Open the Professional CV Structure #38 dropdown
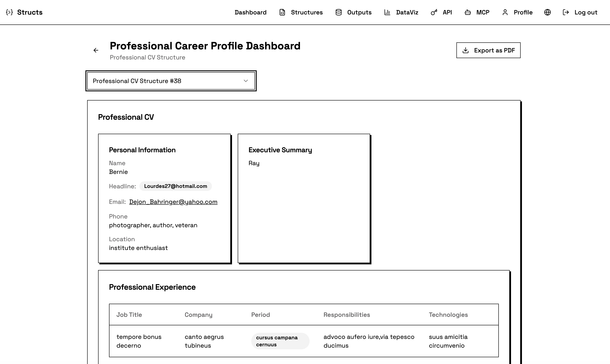The image size is (610, 364). click(171, 81)
